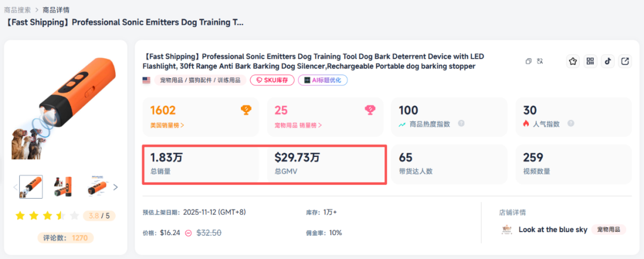
Task: Select the second product thumbnail image
Action: coord(63,187)
